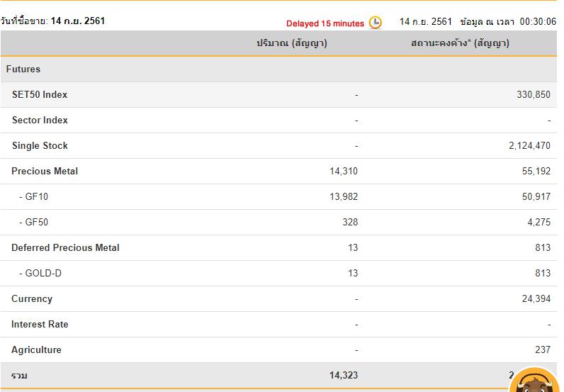Select the GOLD-D row label
The width and height of the screenshot is (564, 392).
click(x=40, y=274)
